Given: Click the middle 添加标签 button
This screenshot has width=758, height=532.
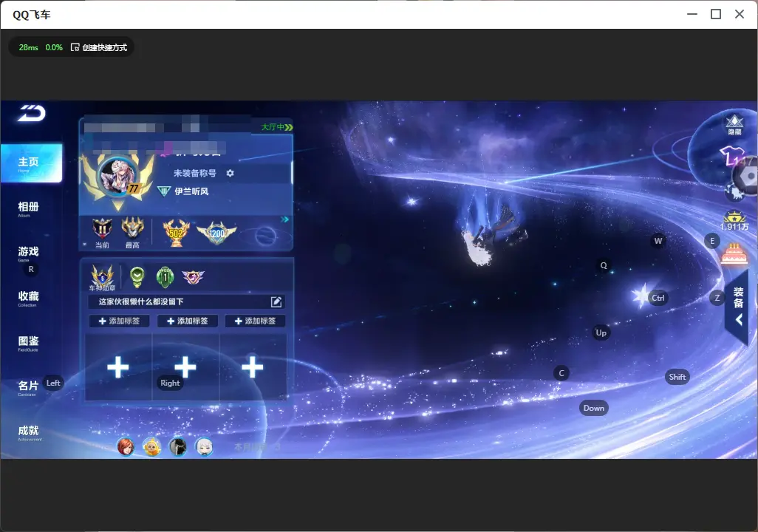Looking at the screenshot, I should (187, 321).
